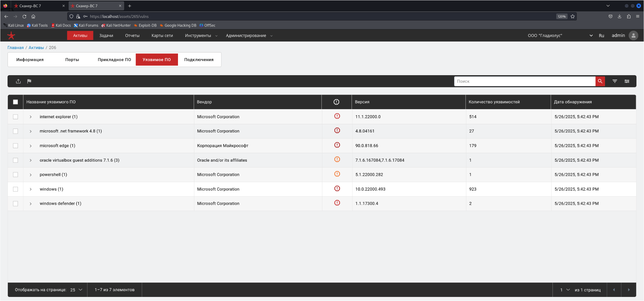Check the oracle virtualbox guest additions checkbox
This screenshot has height=301, width=644.
tap(15, 160)
